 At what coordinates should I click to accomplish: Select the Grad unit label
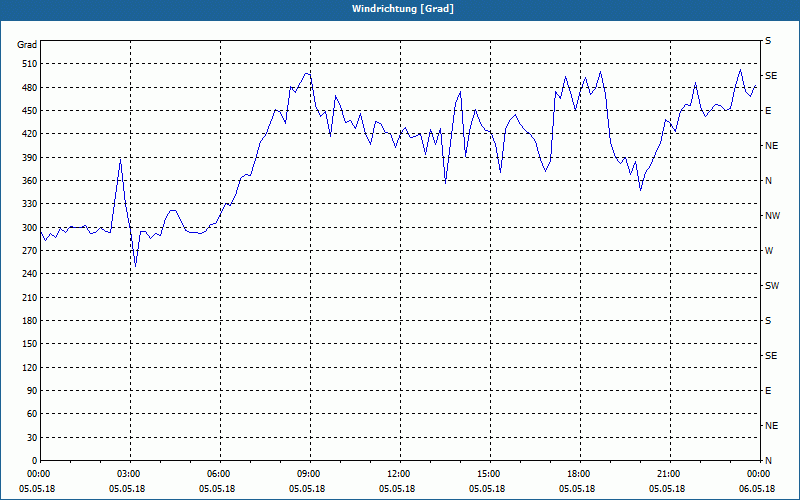coord(27,45)
